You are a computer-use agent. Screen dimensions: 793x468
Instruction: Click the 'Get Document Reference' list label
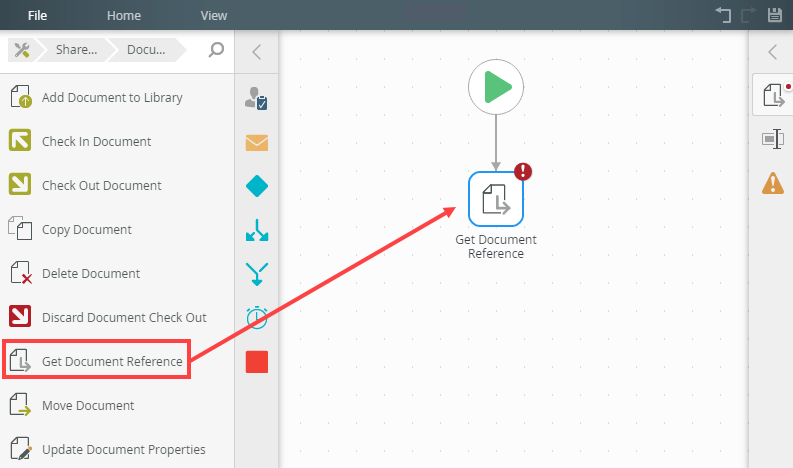tap(112, 362)
